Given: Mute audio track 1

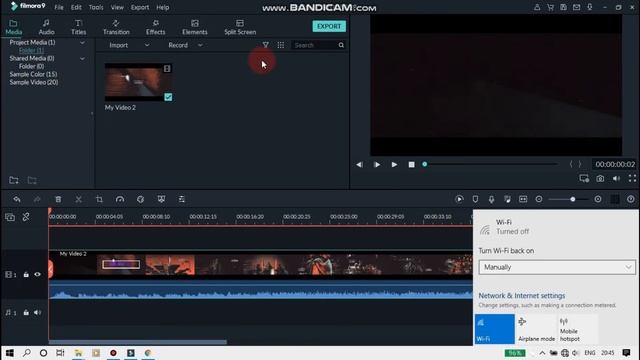Looking at the screenshot, I should 37,313.
